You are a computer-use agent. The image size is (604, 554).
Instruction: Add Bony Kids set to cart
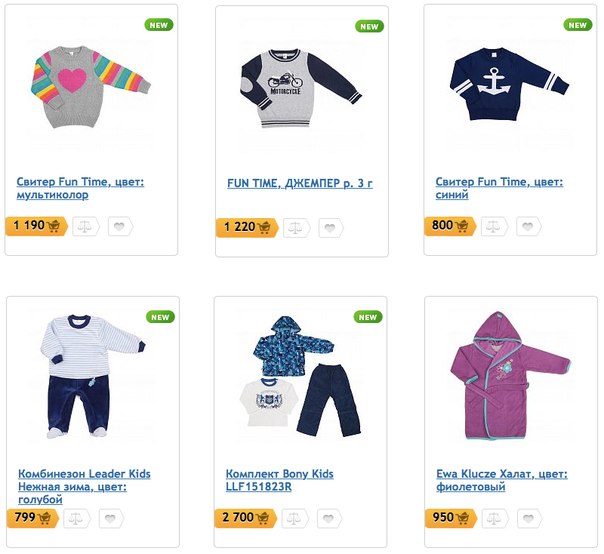(246, 518)
